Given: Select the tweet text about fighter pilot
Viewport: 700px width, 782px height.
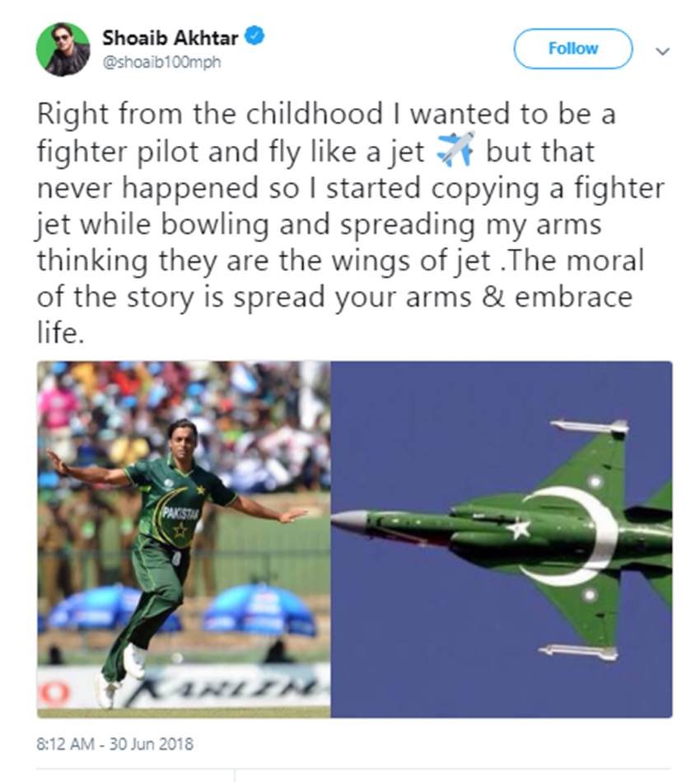Looking at the screenshot, I should click(351, 222).
